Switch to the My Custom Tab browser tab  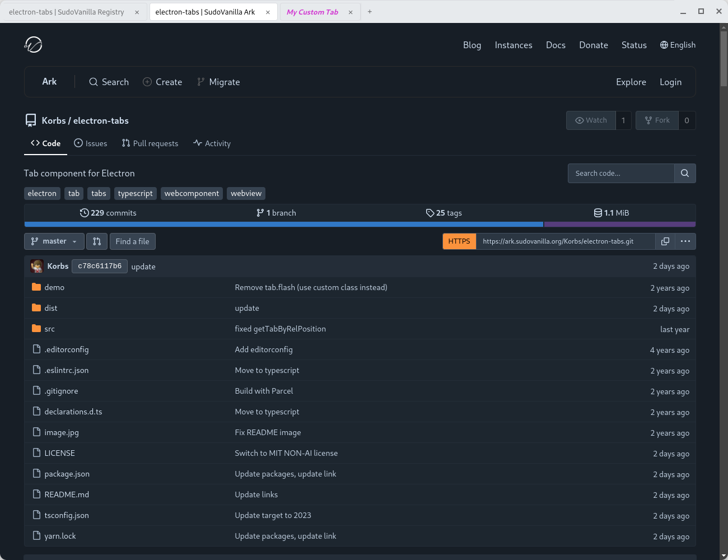(x=312, y=12)
